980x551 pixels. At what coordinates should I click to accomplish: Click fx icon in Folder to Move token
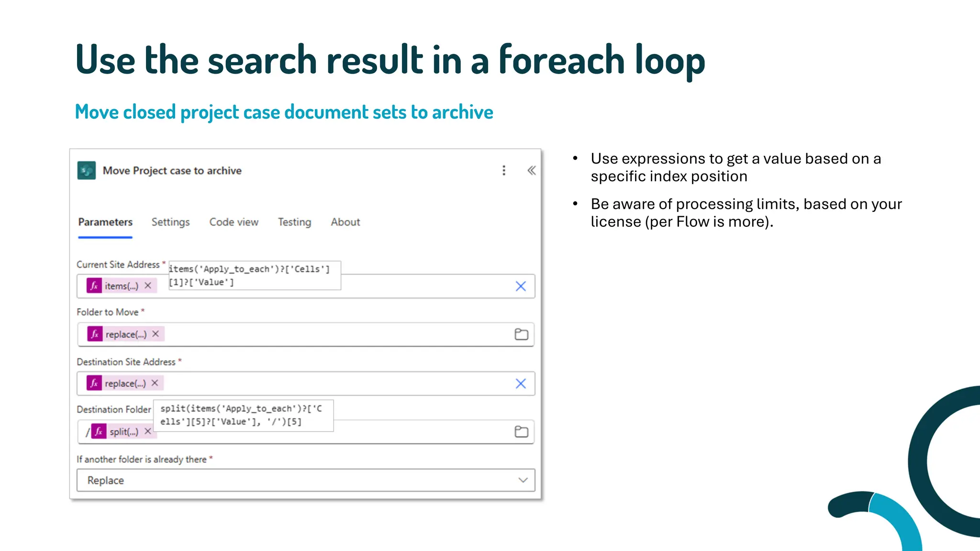coord(95,334)
